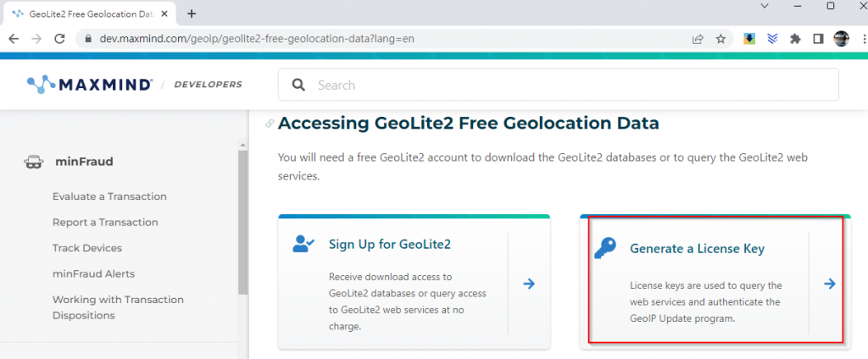Screen dimensions: 868x359
Task: Reload the page with the refresh icon
Action: coord(59,39)
